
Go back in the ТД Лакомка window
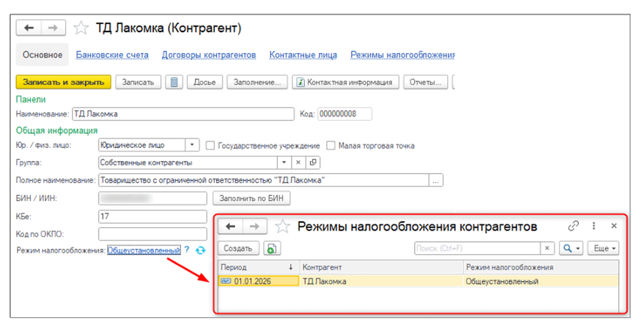[x=29, y=28]
